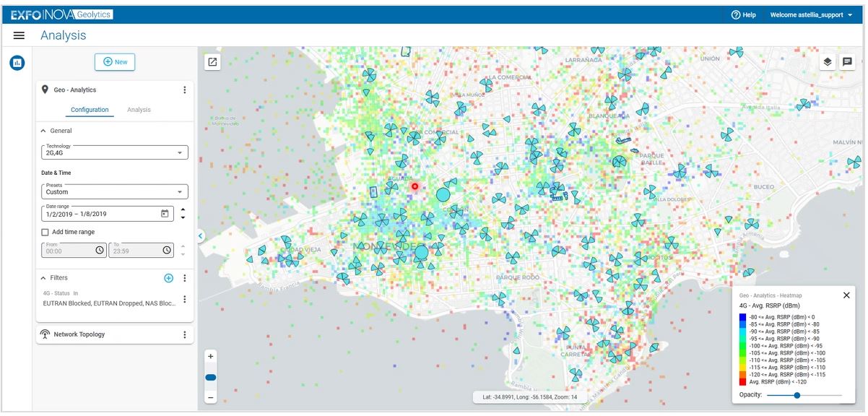Collapse the General section
Viewport: 868px width, 416px height.
point(43,131)
